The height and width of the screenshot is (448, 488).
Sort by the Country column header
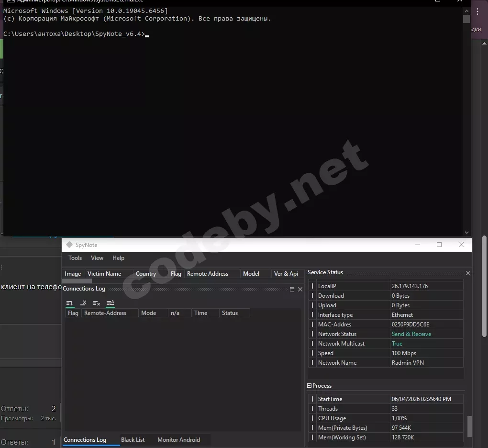pyautogui.click(x=145, y=274)
